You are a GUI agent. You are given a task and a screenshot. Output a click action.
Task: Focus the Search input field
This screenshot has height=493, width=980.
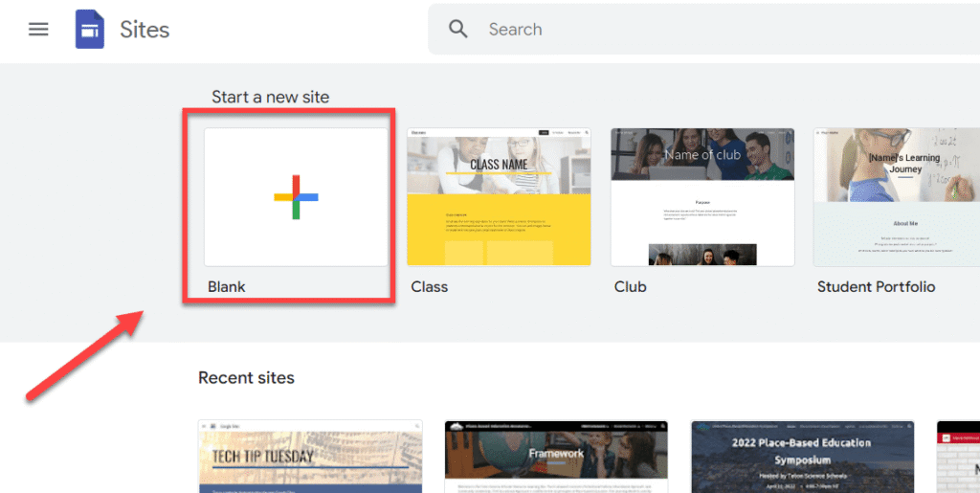703,30
